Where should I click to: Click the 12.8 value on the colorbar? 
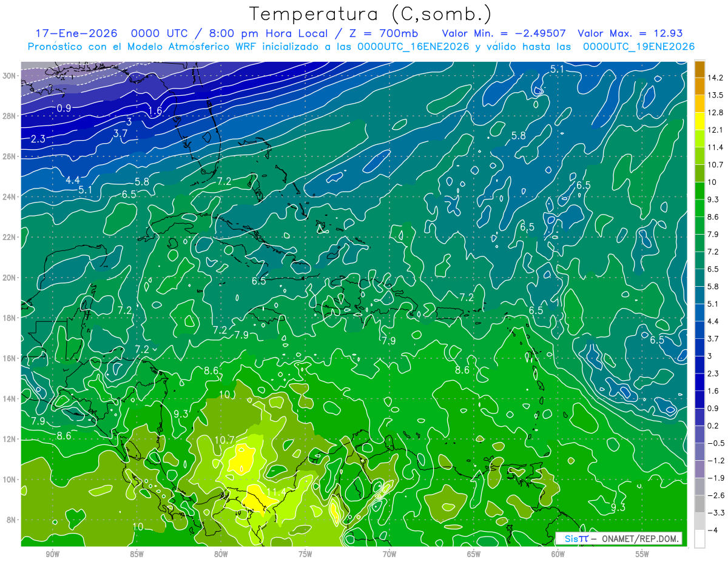716,113
